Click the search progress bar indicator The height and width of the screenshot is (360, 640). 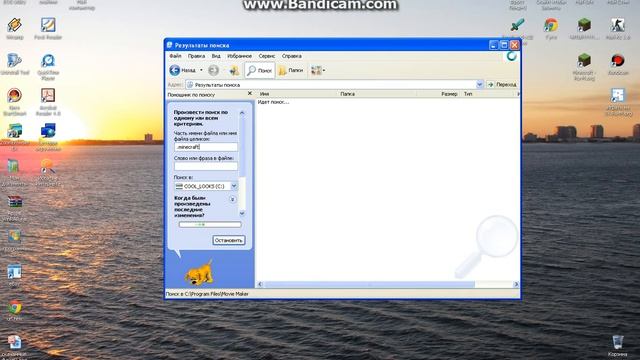[210, 224]
